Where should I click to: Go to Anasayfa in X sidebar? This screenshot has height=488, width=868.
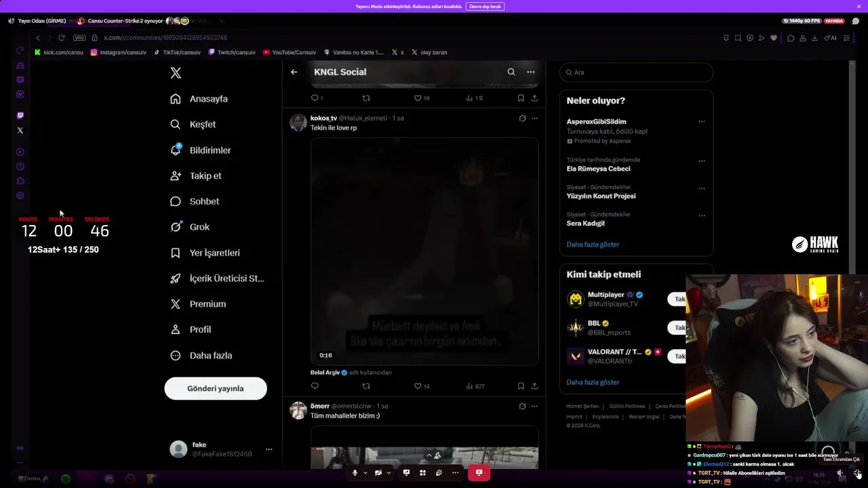point(199,99)
